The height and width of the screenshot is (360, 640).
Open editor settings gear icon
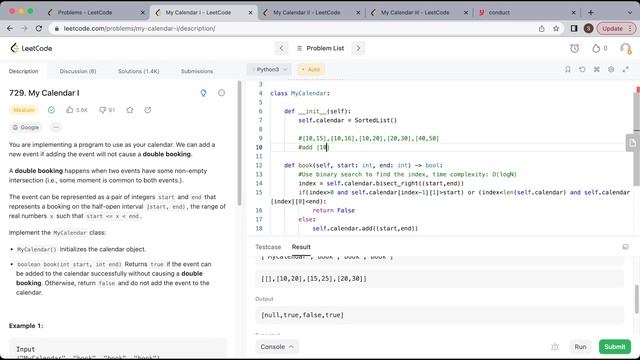611,69
